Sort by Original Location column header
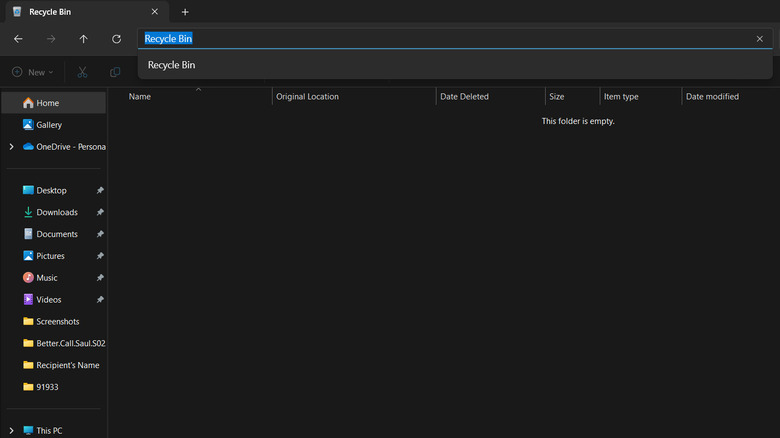This screenshot has width=780, height=438. 307,97
